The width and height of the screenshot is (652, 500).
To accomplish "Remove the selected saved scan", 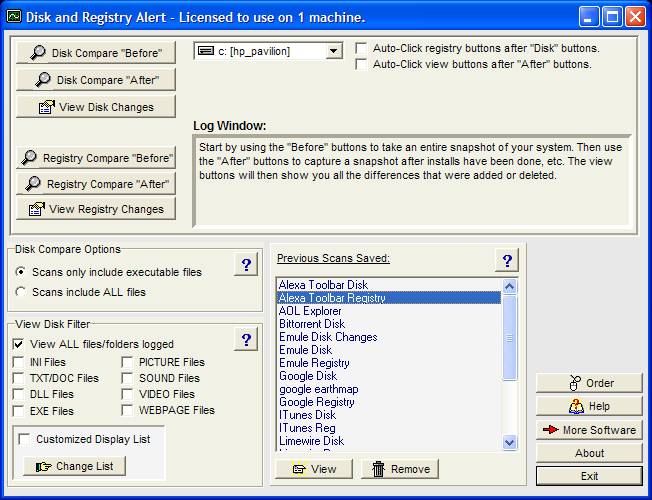I will [x=400, y=469].
